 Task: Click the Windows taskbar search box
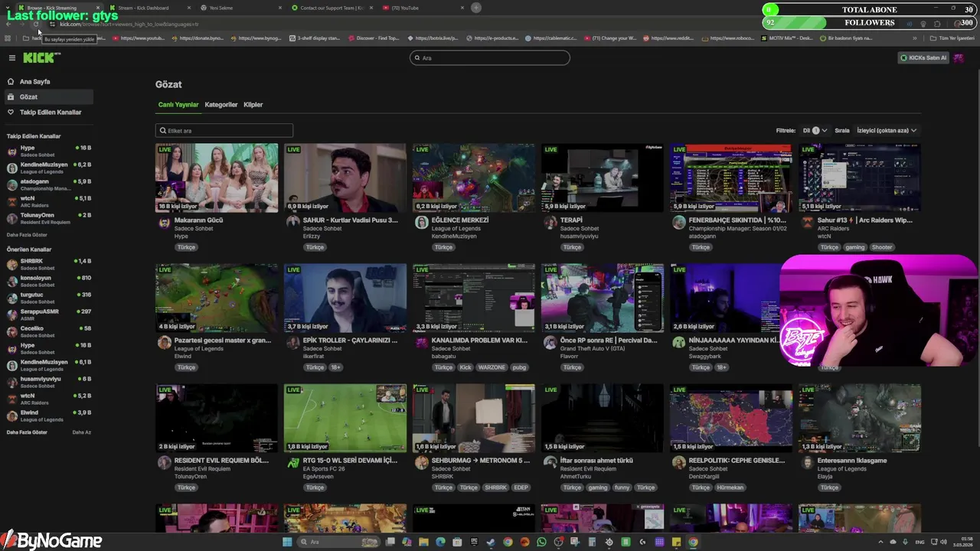click(x=338, y=542)
